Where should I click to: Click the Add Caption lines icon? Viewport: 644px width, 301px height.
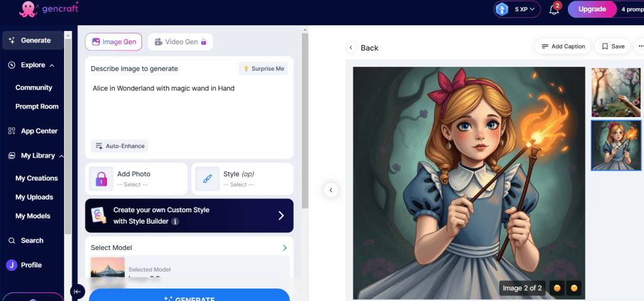[x=545, y=47]
